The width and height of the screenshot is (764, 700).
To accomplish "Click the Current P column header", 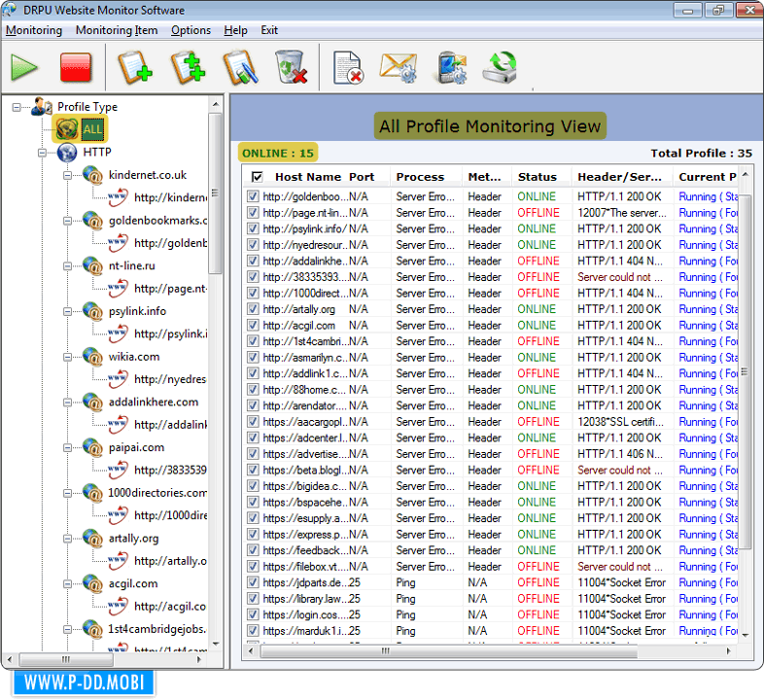I will pos(707,177).
